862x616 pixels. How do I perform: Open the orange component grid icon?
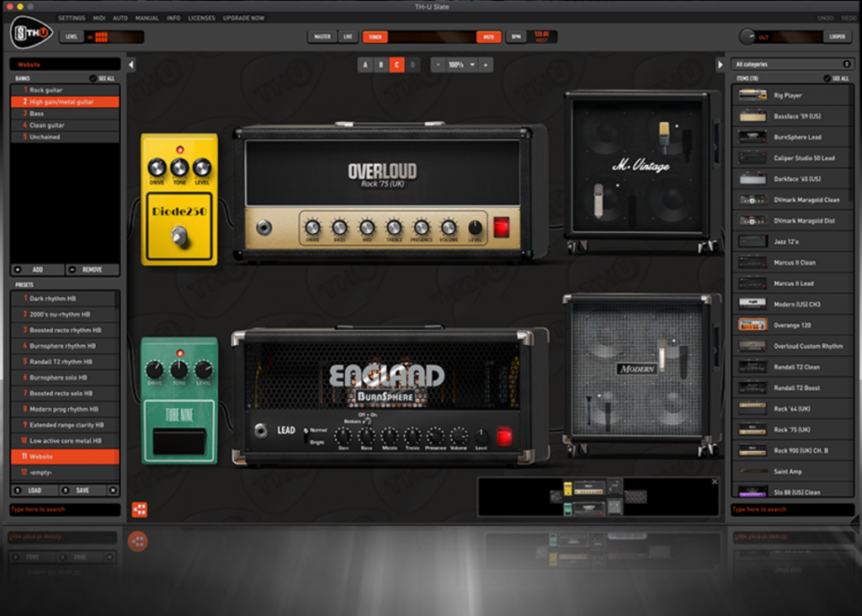[x=140, y=509]
